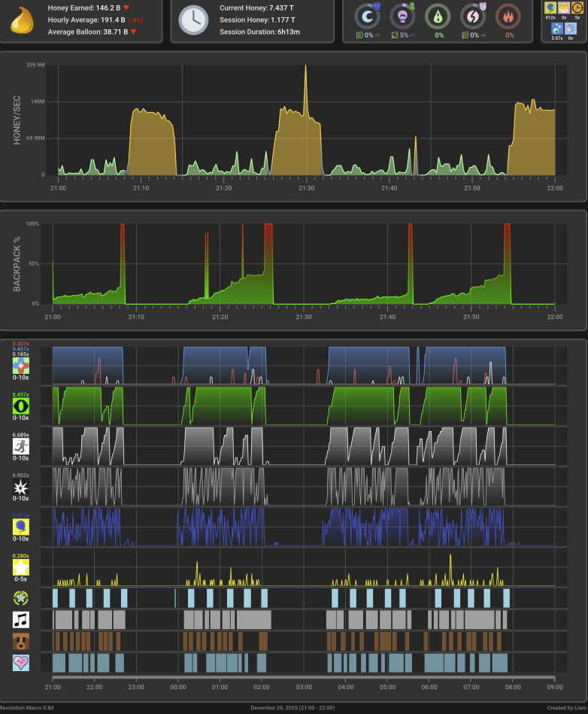This screenshot has height=714, width=588.
Task: Click the music note melody icon
Action: [x=20, y=620]
